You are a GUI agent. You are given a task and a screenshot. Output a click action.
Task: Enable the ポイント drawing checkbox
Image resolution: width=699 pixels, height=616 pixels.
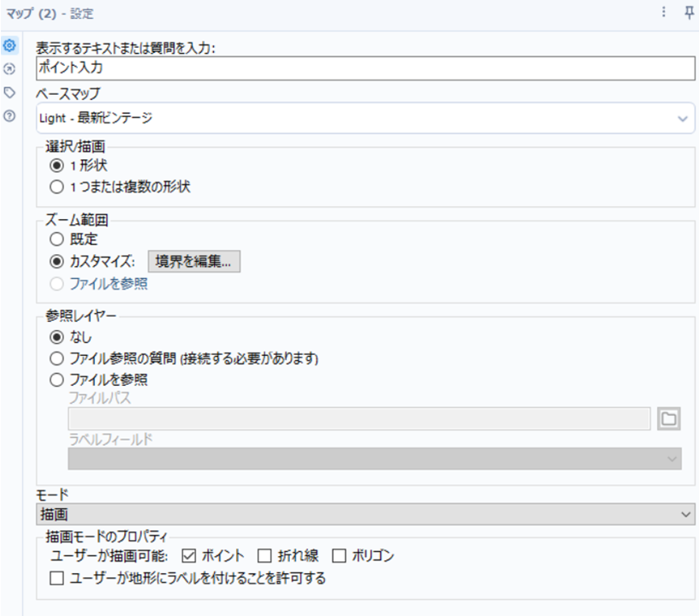(x=190, y=556)
